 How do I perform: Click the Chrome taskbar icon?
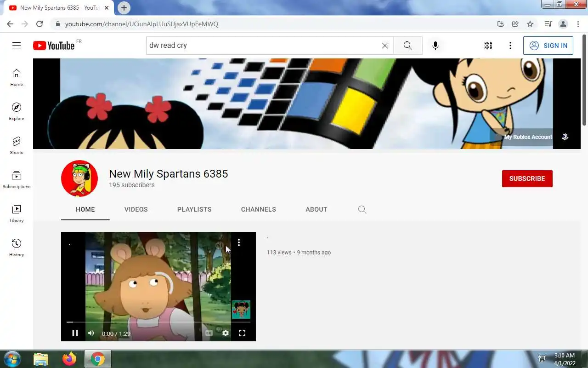pos(97,359)
